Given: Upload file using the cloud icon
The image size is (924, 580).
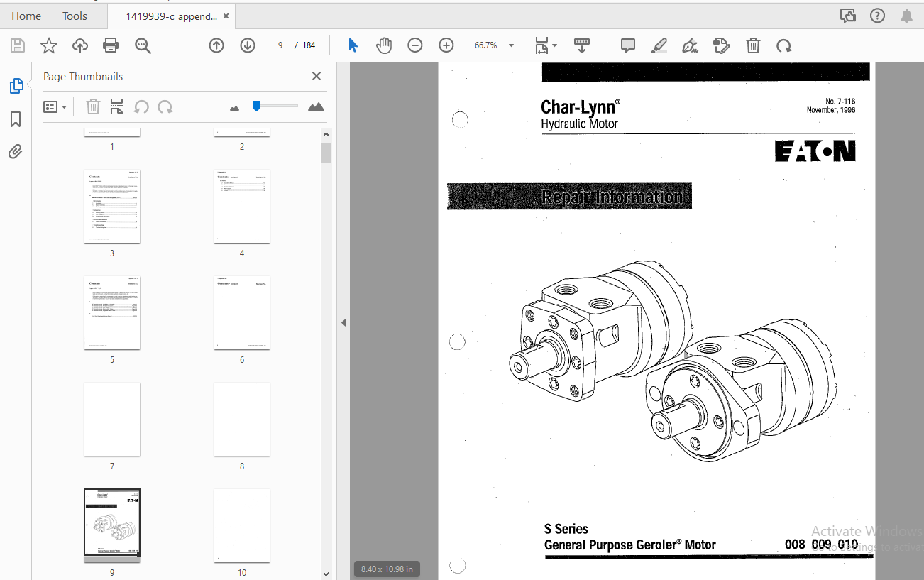Looking at the screenshot, I should coord(80,46).
